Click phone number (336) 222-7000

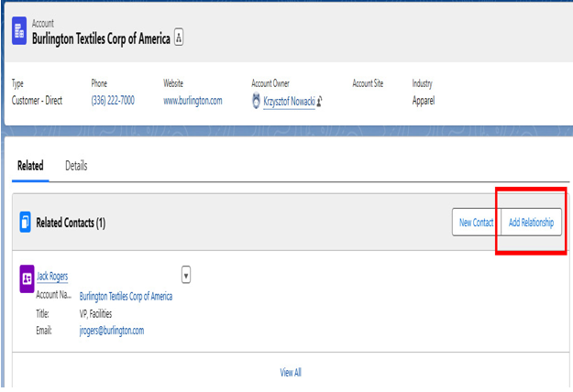[113, 101]
